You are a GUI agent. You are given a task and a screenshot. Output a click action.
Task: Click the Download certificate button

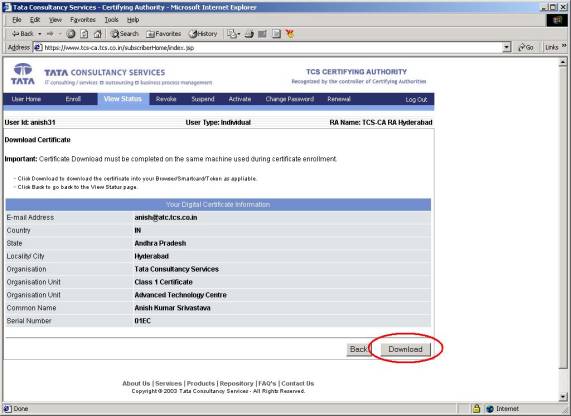point(405,349)
